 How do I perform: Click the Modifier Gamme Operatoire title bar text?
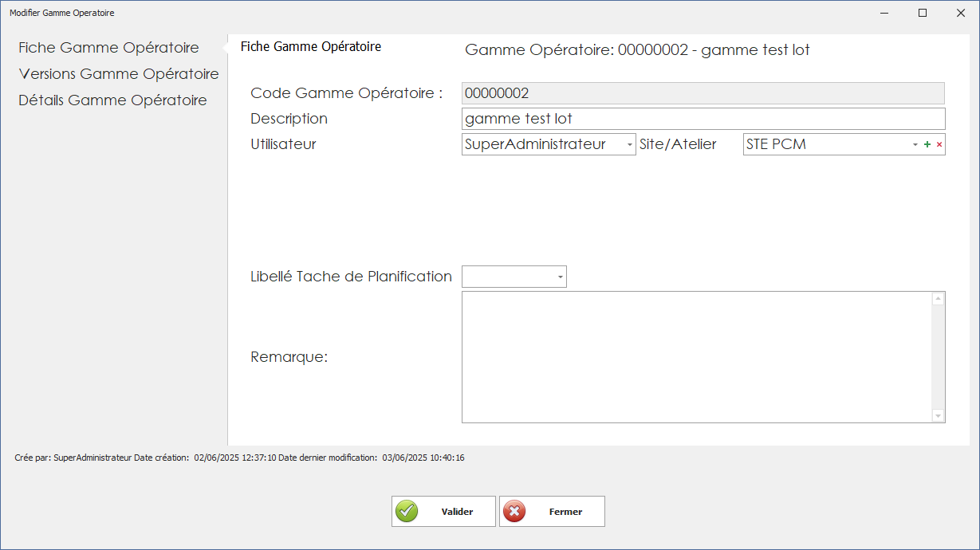(x=61, y=13)
